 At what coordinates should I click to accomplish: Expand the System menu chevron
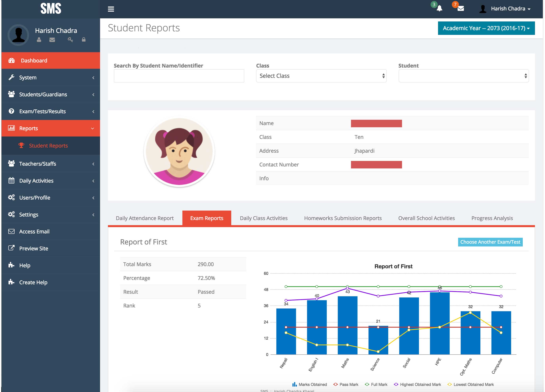coord(93,78)
